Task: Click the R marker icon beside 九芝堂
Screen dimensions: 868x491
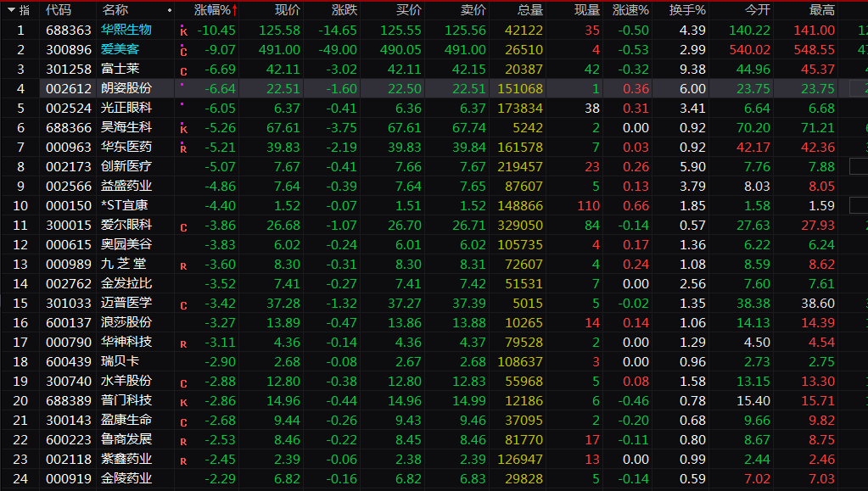Action: tap(183, 265)
